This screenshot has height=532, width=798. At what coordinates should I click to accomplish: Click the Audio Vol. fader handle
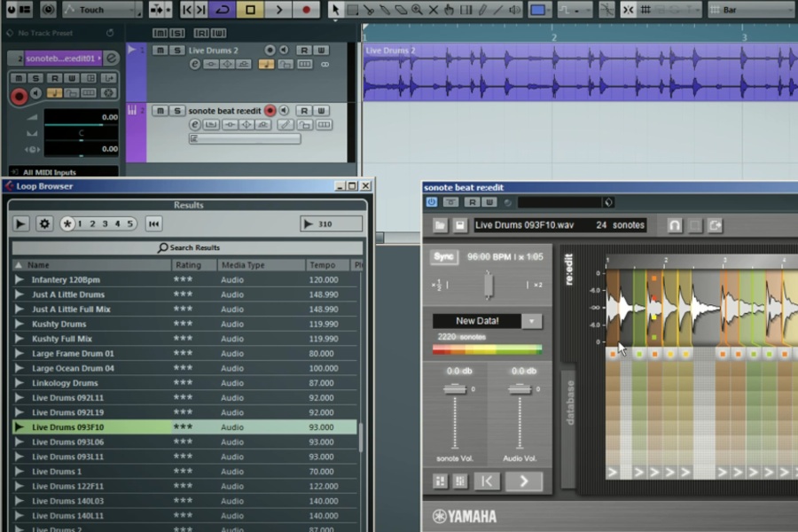pyautogui.click(x=520, y=389)
